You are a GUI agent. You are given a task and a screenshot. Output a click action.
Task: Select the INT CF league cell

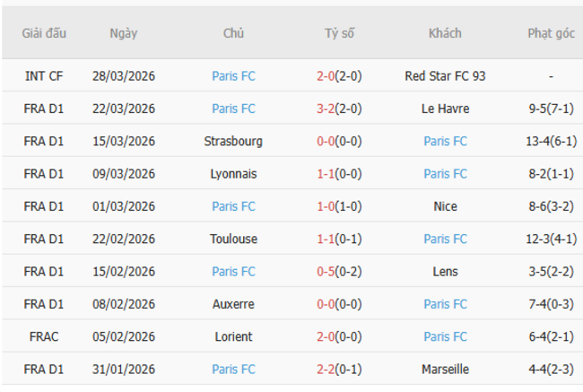tap(44, 76)
